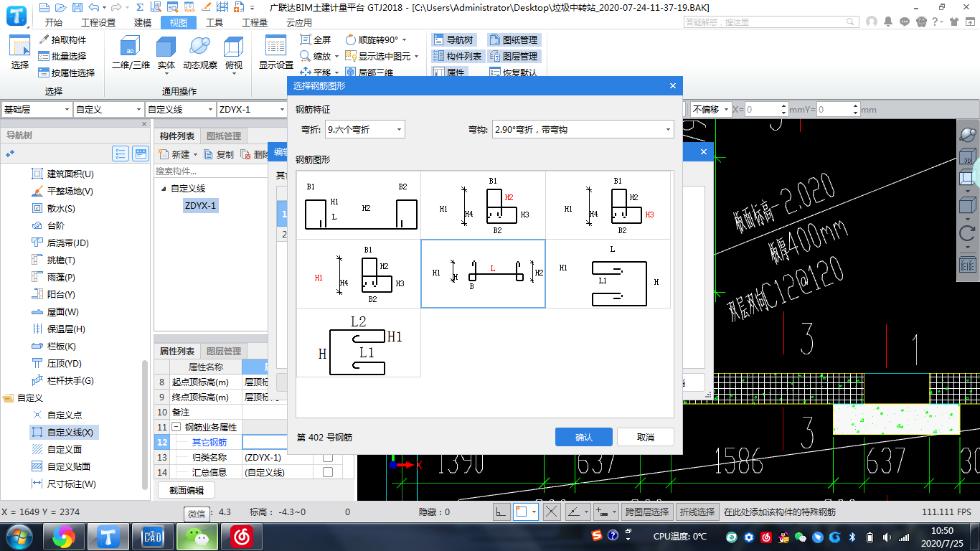Click the 动态观察 orbit tool
Screen dimensions: 980x551
[x=200, y=54]
